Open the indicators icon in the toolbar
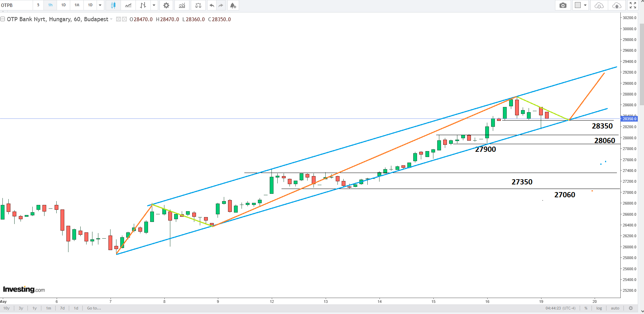The height and width of the screenshot is (314, 644). click(182, 5)
